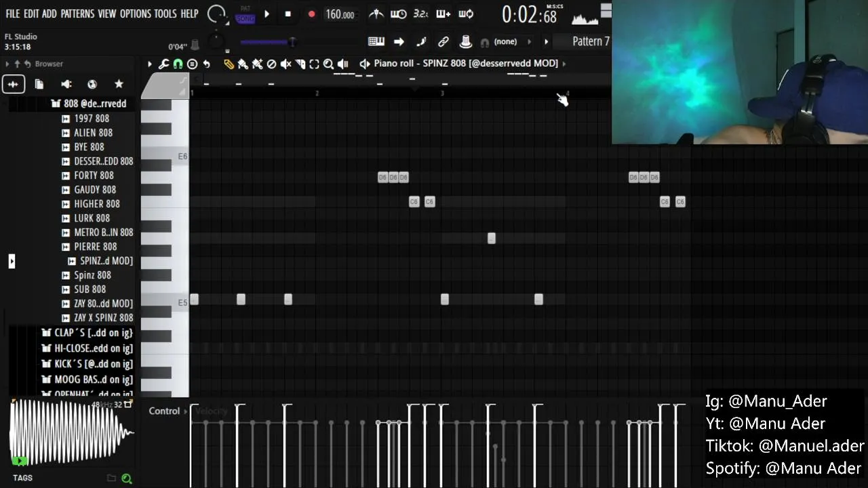
Task: Click arrow left of Pattern 7
Action: point(546,42)
